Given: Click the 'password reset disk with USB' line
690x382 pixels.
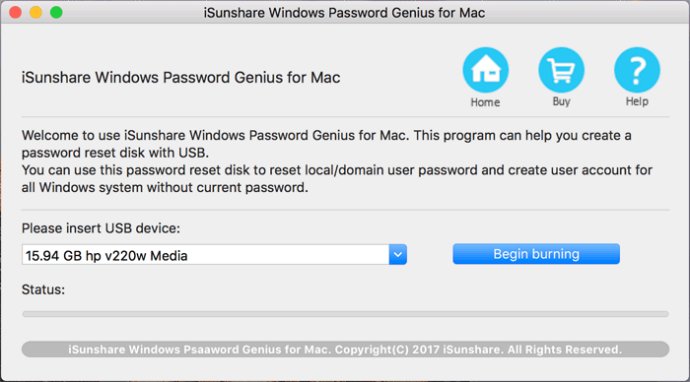Looking at the screenshot, I should point(115,153).
